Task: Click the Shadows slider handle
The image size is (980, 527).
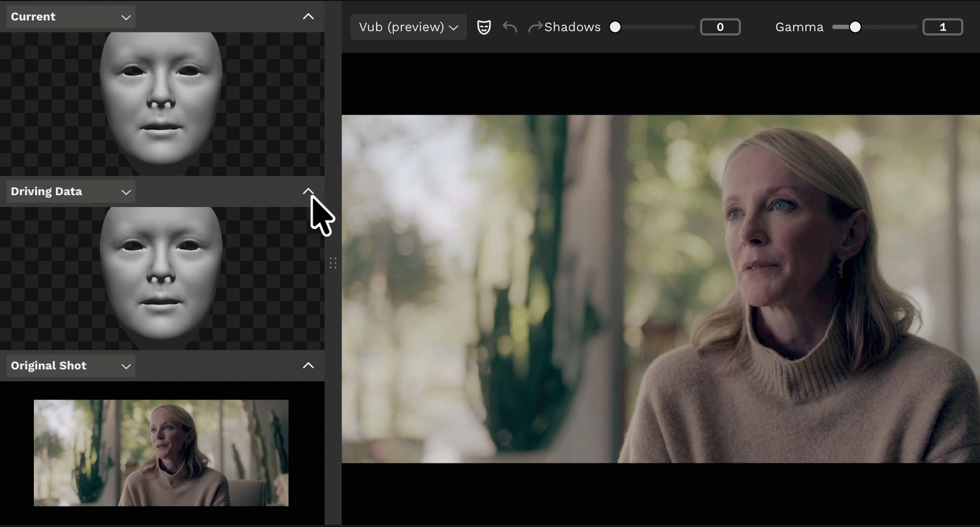Action: [x=615, y=27]
